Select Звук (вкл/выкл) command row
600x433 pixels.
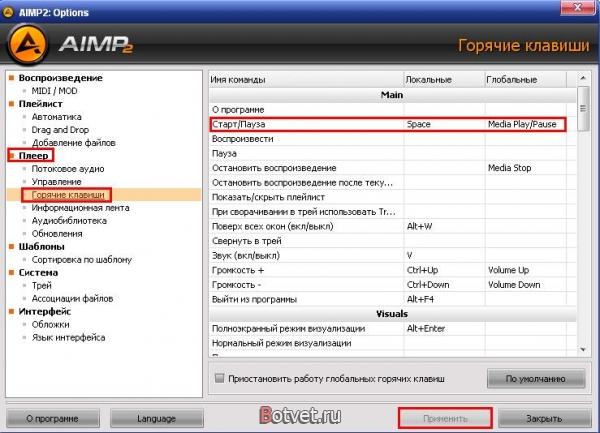tap(393, 255)
